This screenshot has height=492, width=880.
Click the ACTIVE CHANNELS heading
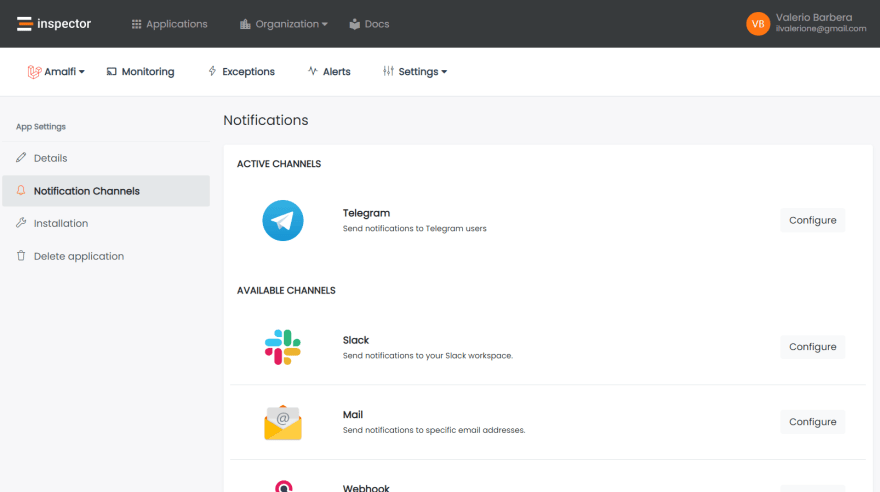tap(279, 164)
